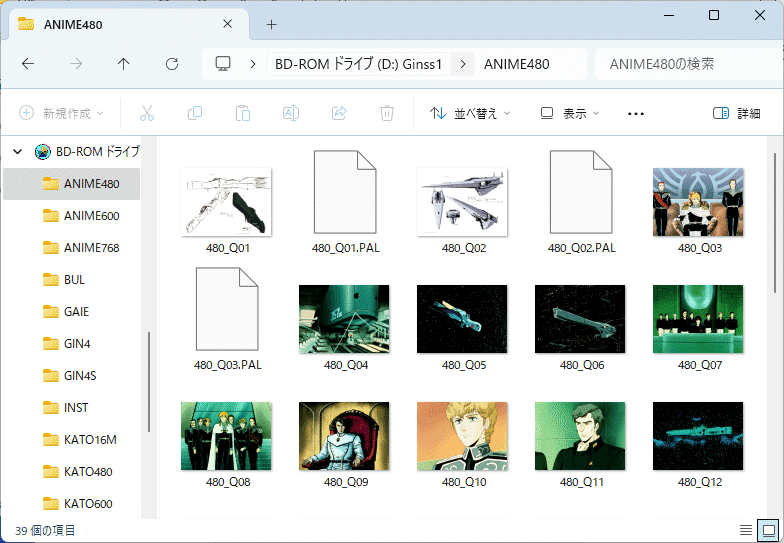
Task: Switch to large thumbnails view icon in status bar
Action: point(768,530)
